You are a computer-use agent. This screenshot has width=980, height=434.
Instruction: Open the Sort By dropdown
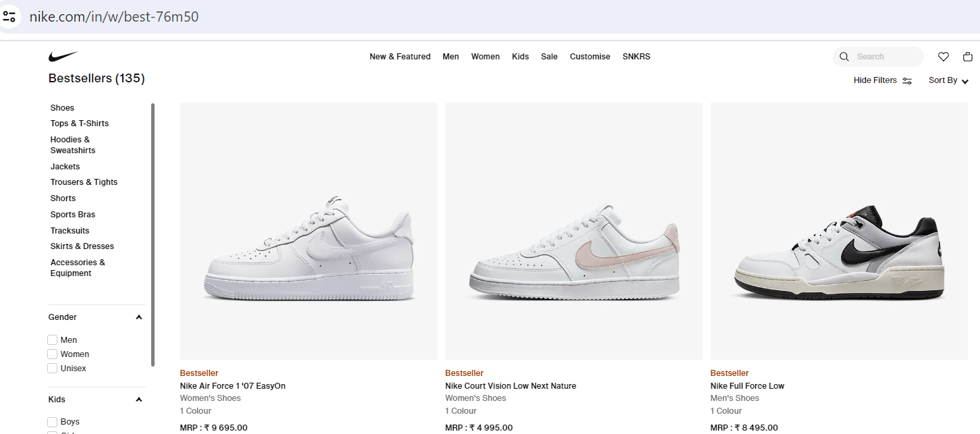click(948, 80)
